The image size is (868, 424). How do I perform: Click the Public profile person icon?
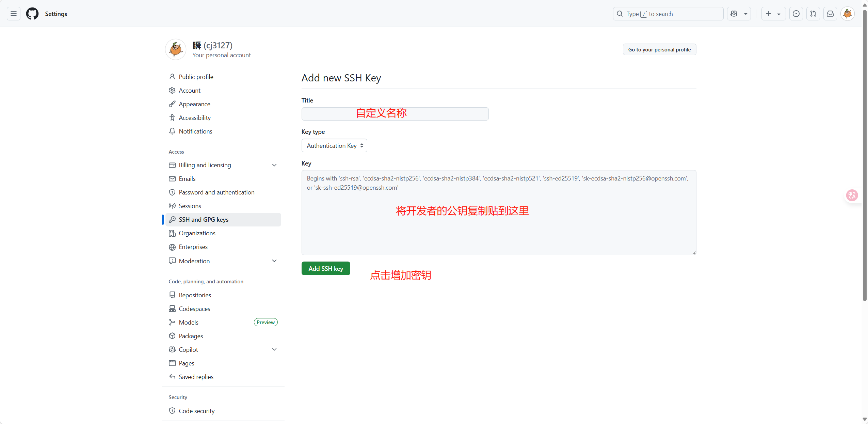172,77
